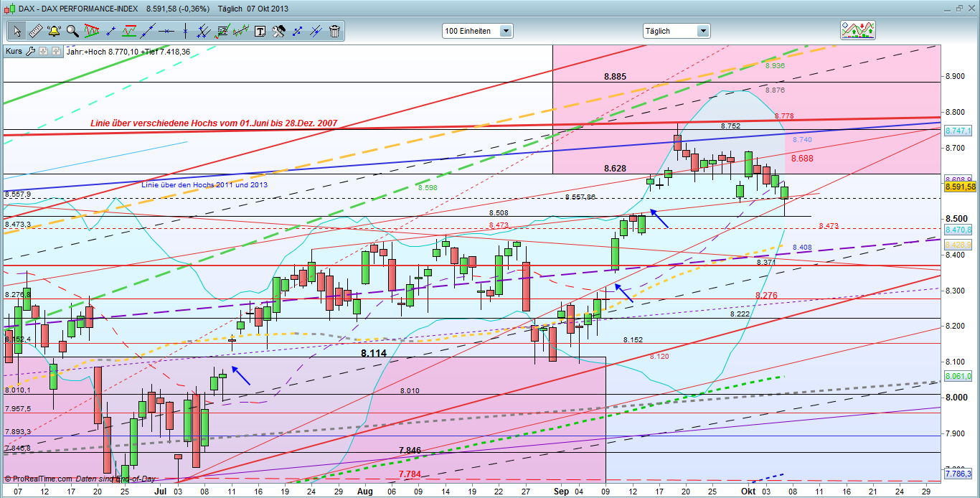Click the red 8.120 level label

click(659, 356)
